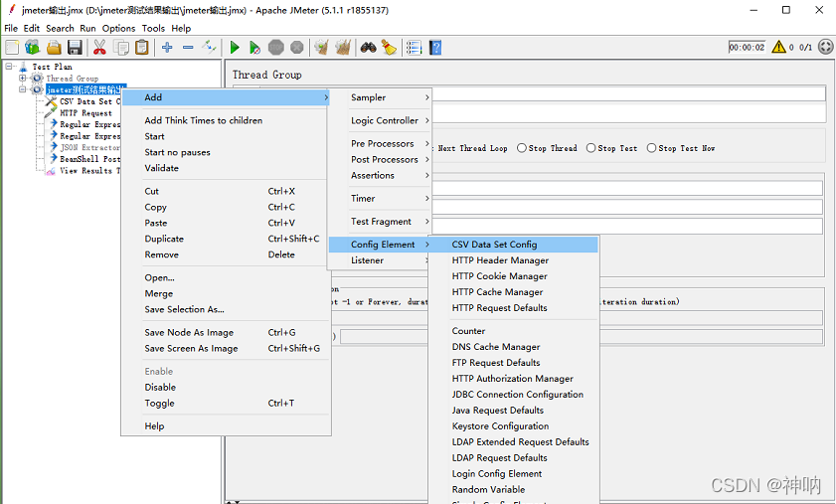Open the File menu
This screenshot has height=504, width=836.
(x=11, y=28)
